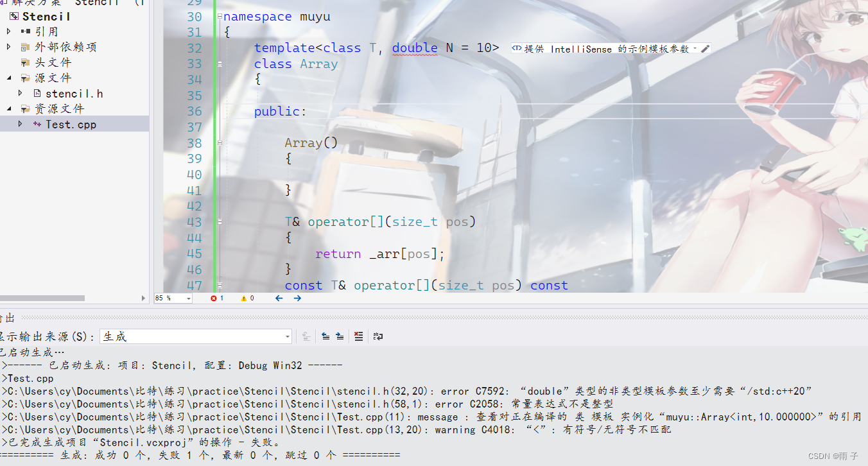Click the red error count indicator
Viewport: 868px width, 466px height.
217,298
